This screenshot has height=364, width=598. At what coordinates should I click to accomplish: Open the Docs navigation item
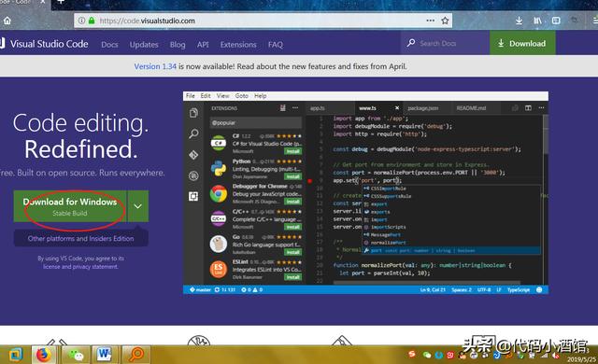click(109, 45)
